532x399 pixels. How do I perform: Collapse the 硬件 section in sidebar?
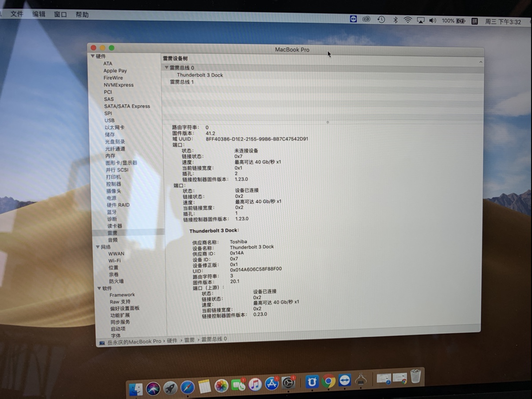tap(93, 56)
